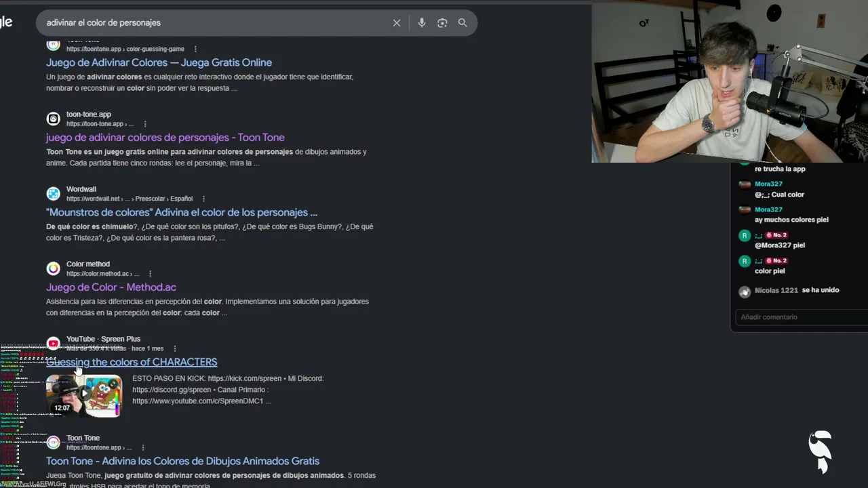
Task: Play the Spreen Plus video from thumbnail play icon
Action: click(84, 393)
